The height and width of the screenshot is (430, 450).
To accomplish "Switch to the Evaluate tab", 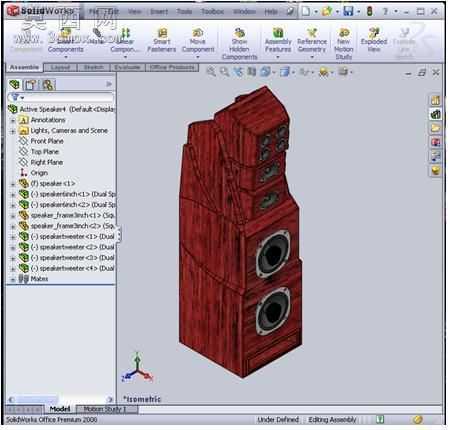I will (x=127, y=68).
